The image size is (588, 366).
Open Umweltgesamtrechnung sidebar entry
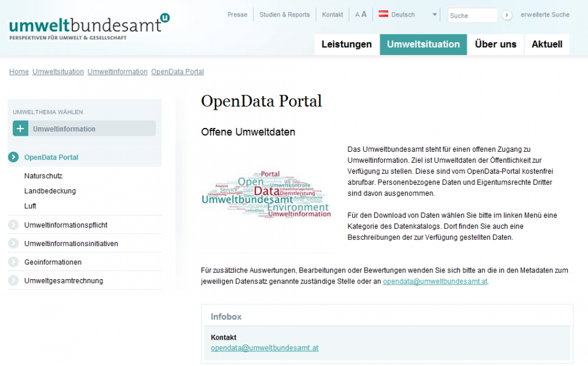point(64,280)
